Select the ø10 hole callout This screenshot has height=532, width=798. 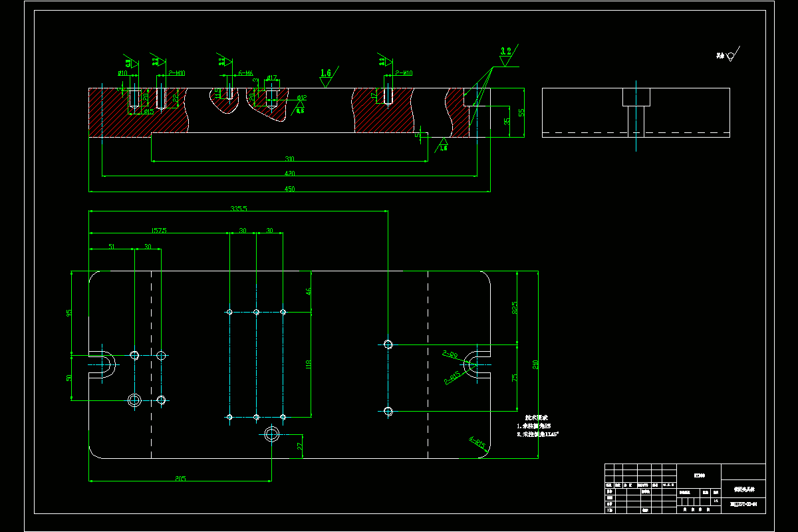click(123, 73)
